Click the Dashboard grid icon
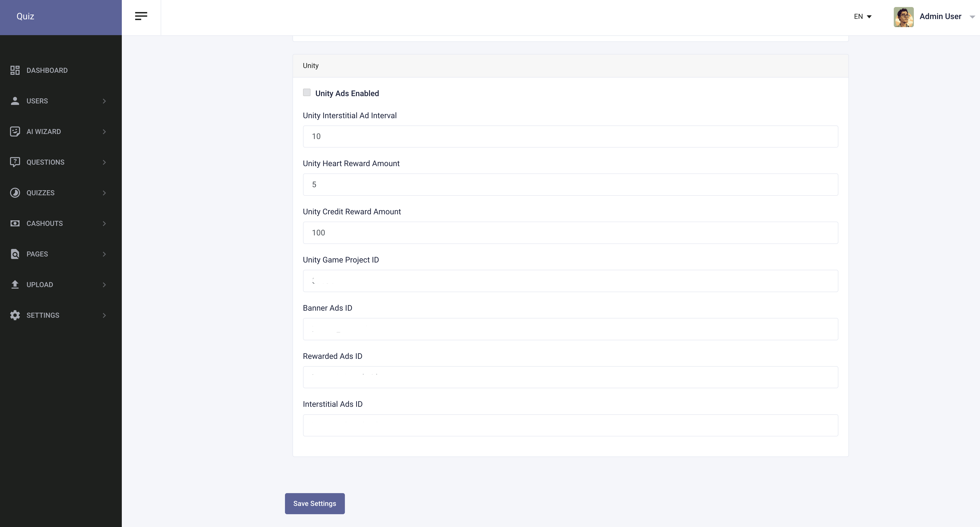Viewport: 980px width, 527px height. (x=15, y=71)
